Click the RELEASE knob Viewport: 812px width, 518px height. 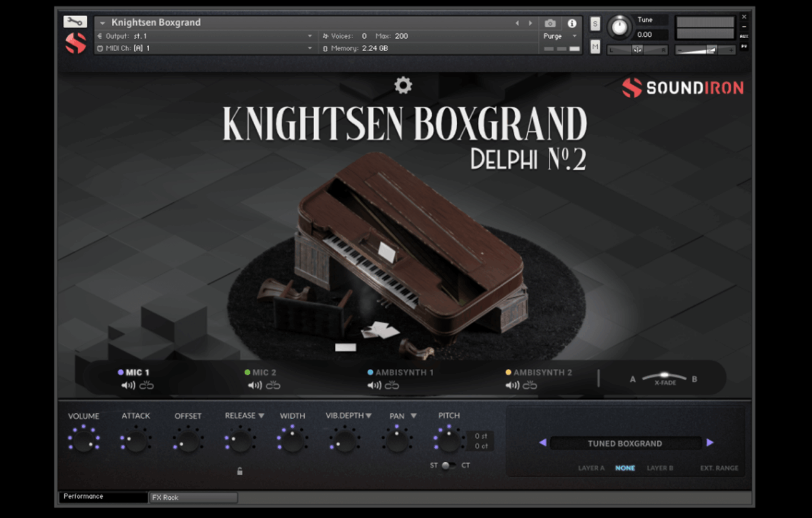[x=240, y=442]
